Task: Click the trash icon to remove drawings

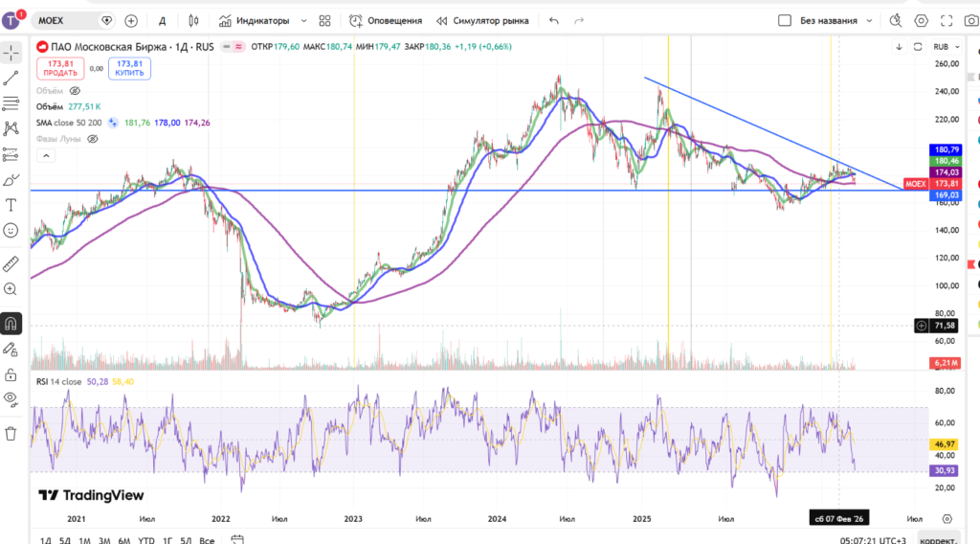Action: (x=11, y=433)
